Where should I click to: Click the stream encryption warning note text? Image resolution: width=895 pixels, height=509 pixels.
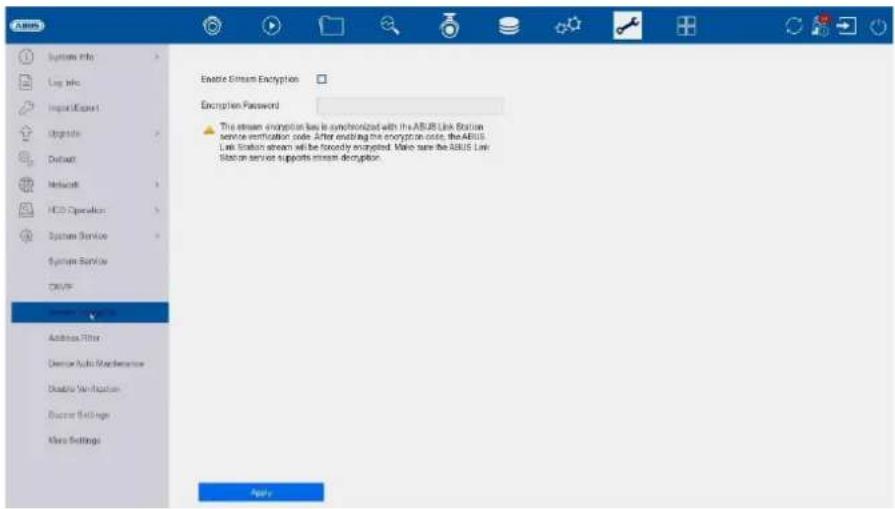(354, 142)
